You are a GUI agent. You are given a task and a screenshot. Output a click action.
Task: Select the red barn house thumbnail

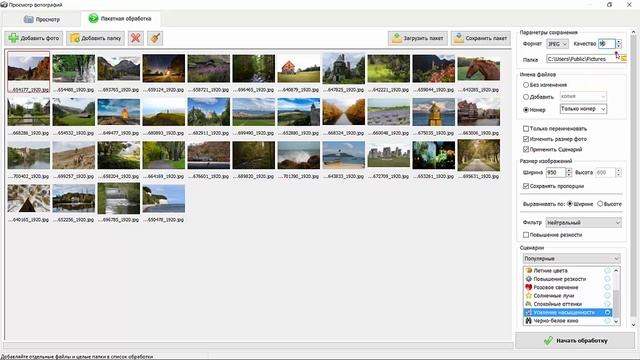(298, 68)
